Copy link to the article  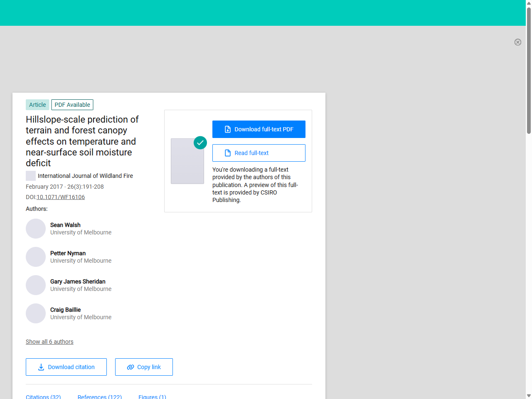pos(144,367)
